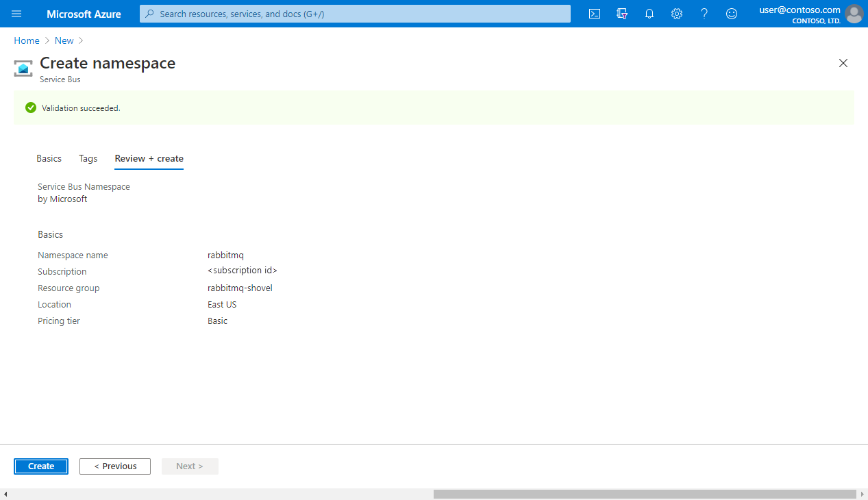Click the resources search bar

[x=354, y=14]
